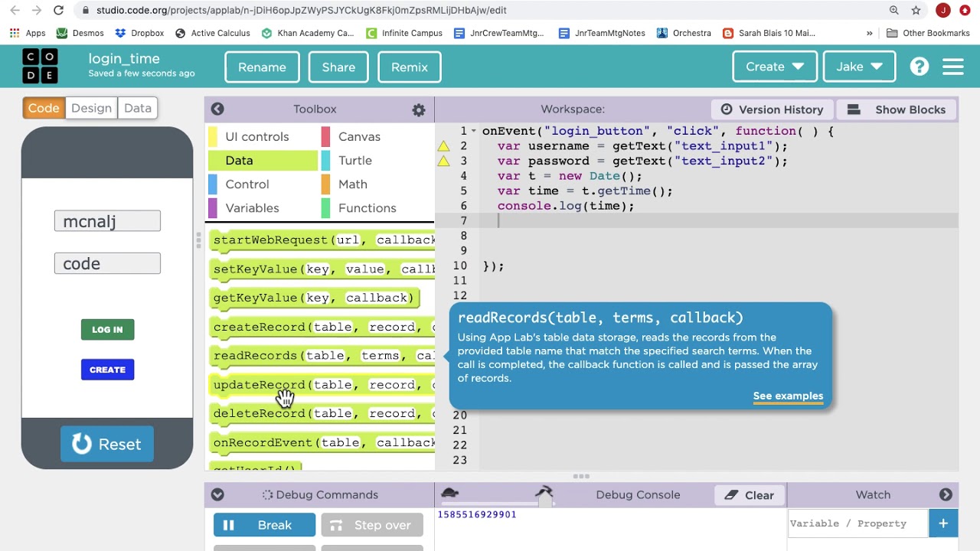Select the readRecords block
Image resolution: width=980 pixels, height=551 pixels.
coord(322,356)
